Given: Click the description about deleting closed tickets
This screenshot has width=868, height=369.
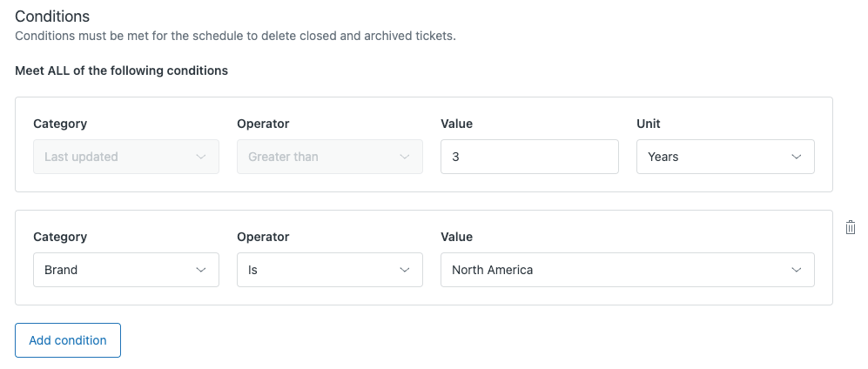Looking at the screenshot, I should [235, 36].
